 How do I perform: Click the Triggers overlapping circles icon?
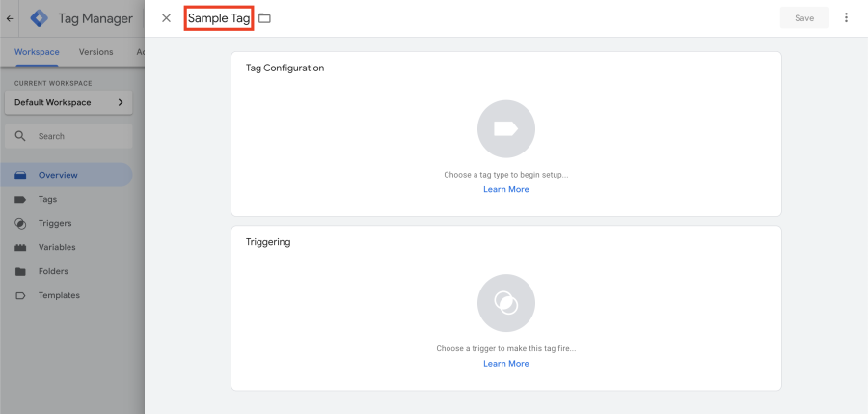[x=20, y=223]
